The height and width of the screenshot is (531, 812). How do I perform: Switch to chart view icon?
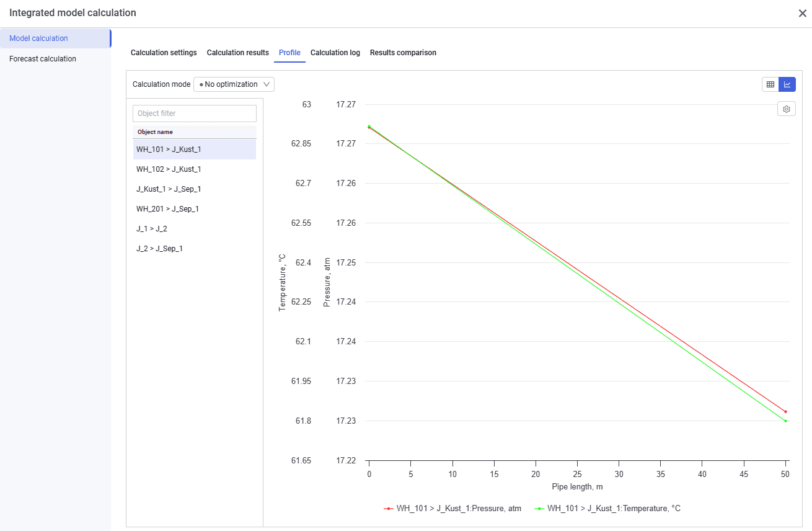click(x=787, y=84)
